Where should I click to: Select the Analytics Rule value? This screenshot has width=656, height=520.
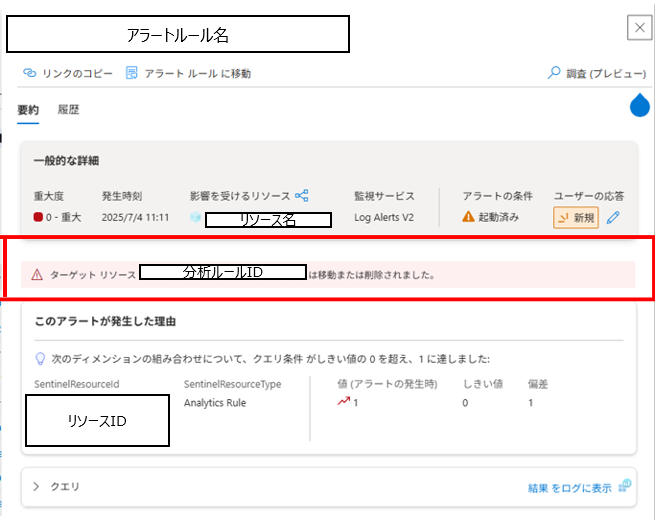pos(215,403)
